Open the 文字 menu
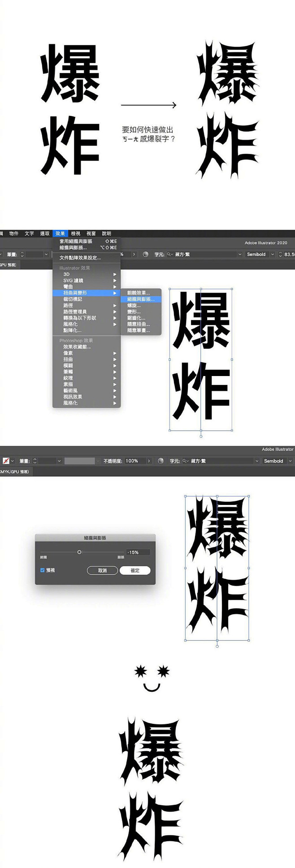 click(29, 233)
